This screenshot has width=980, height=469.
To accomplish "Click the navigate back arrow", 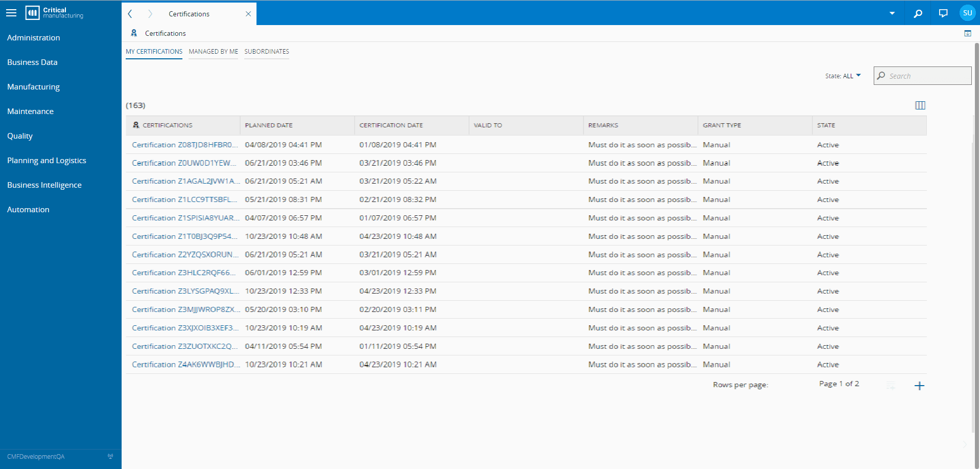I will (x=130, y=14).
